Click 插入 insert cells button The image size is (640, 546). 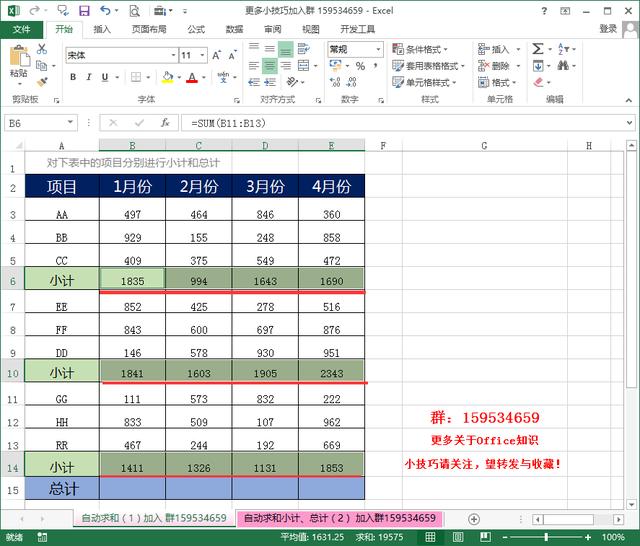click(x=494, y=49)
